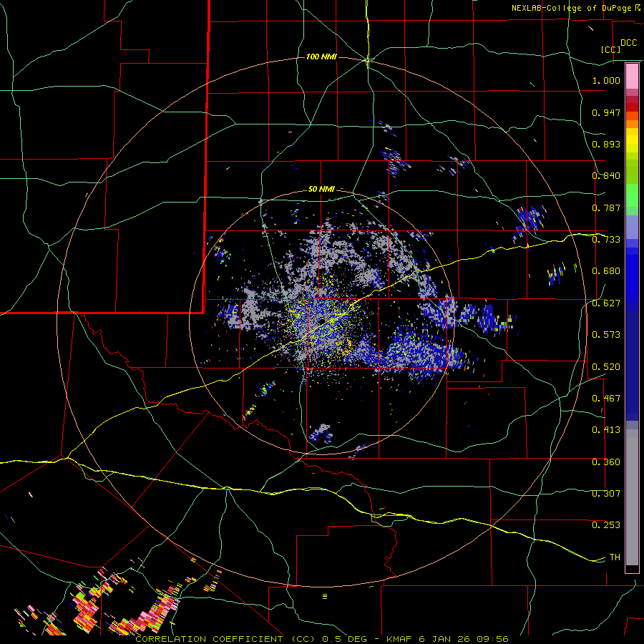Click the TH threshold label
Screen dimensions: 644x644
(615, 557)
